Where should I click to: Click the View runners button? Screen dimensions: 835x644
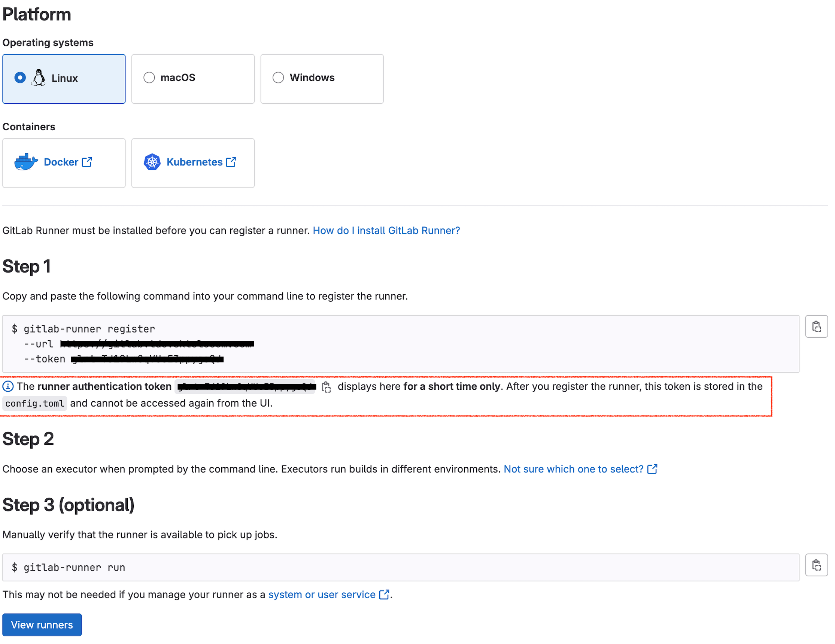[42, 625]
